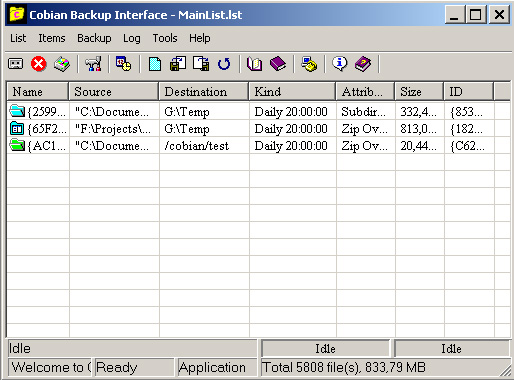This screenshot has width=514, height=380.
Task: Sort by the Name column header
Action: [38, 92]
